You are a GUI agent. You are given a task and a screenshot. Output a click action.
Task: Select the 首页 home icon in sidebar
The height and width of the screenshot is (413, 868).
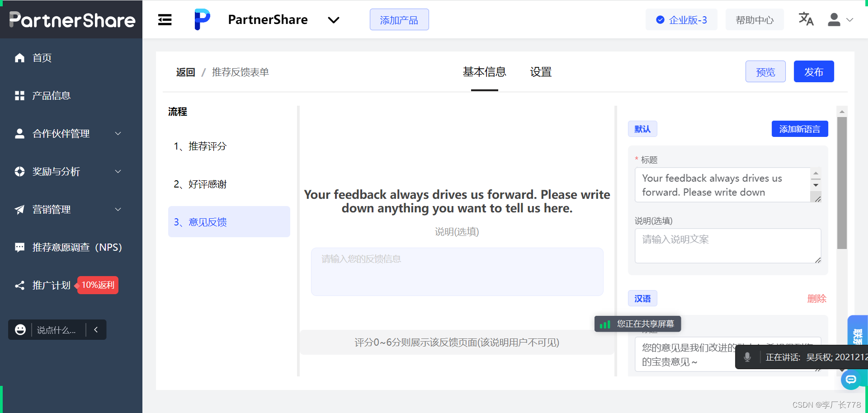[19, 57]
